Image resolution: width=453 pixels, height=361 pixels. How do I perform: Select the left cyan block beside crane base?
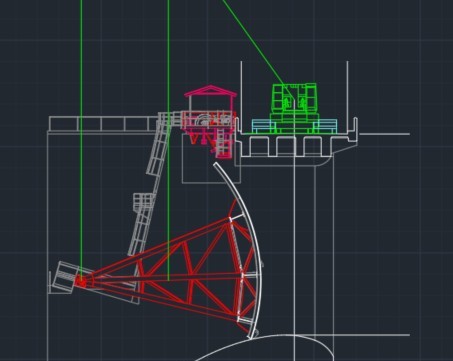pos(264,126)
